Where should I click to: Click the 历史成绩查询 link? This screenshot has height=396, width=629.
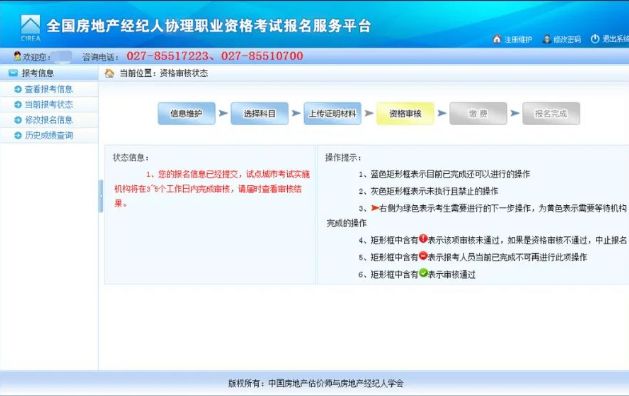coord(49,135)
